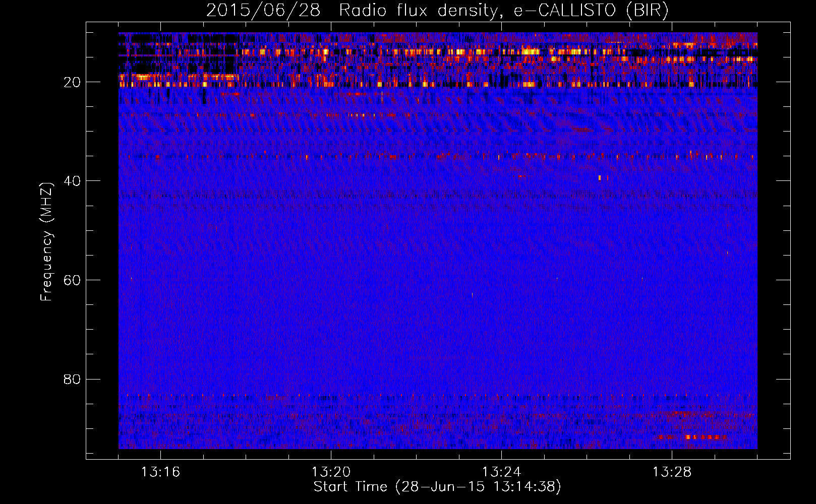The height and width of the screenshot is (504, 816).
Task: Click the '20' frequency tick label
Action: (72, 82)
